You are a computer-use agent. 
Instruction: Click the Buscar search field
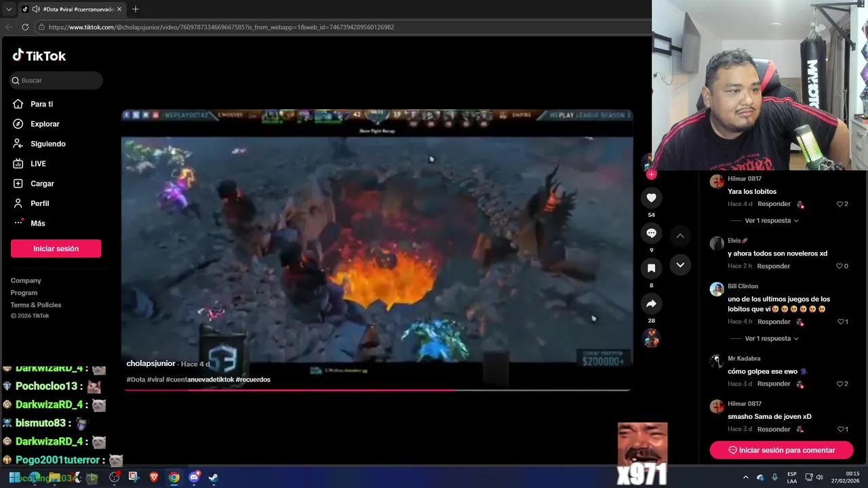56,80
